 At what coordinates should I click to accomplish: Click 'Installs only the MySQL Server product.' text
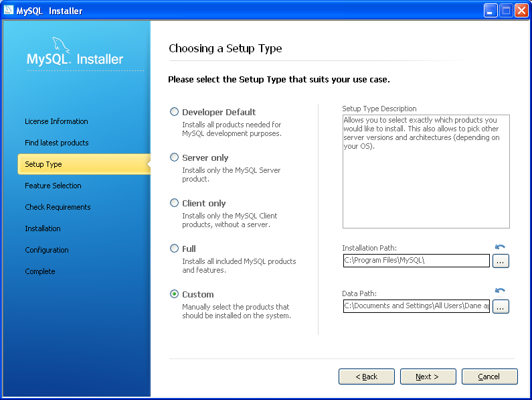click(x=232, y=174)
